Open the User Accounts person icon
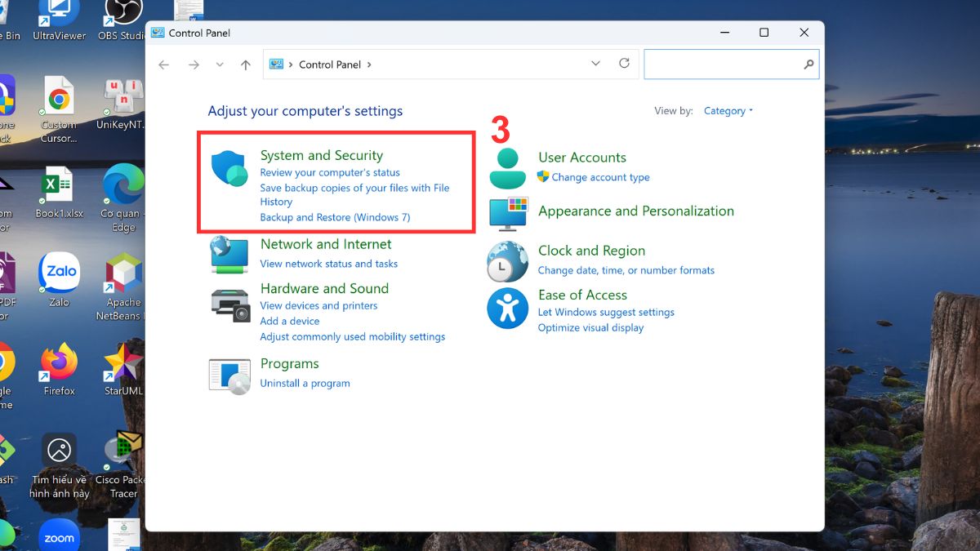Viewport: 980px width, 551px height. [x=508, y=169]
